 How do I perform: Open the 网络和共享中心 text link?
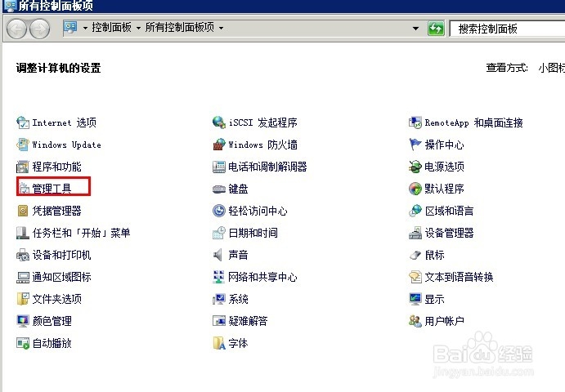click(262, 277)
